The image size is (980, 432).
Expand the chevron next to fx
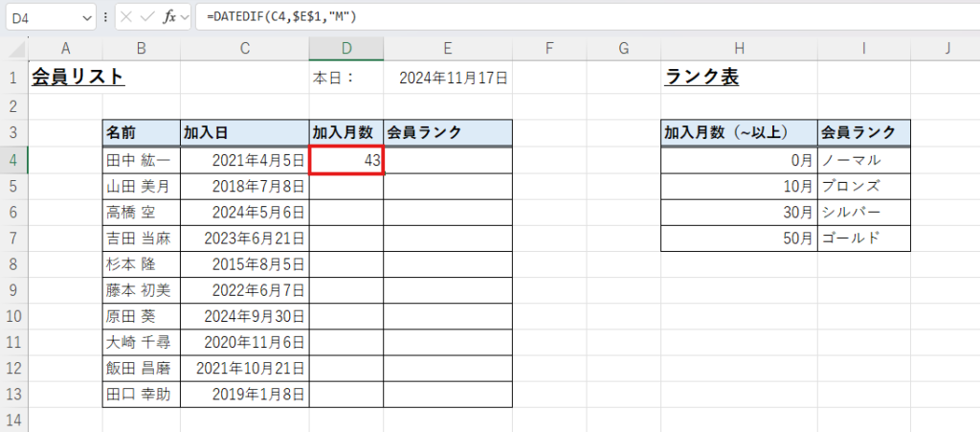(185, 16)
